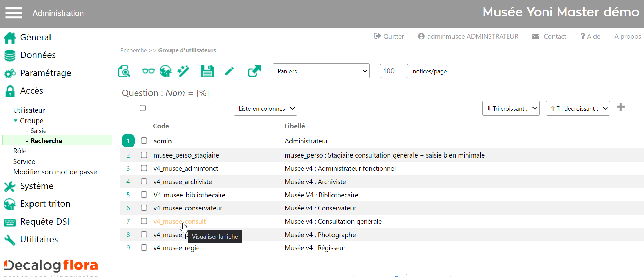Open the Tri croissant dropdown

pyautogui.click(x=511, y=108)
